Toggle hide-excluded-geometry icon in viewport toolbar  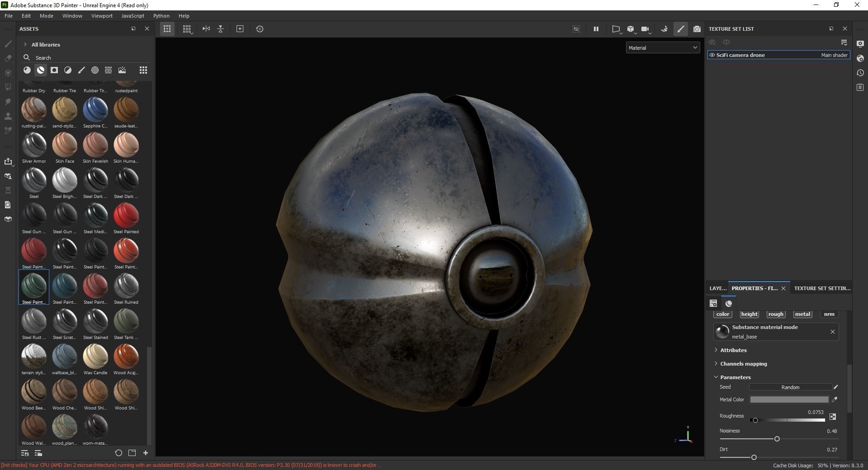point(576,29)
